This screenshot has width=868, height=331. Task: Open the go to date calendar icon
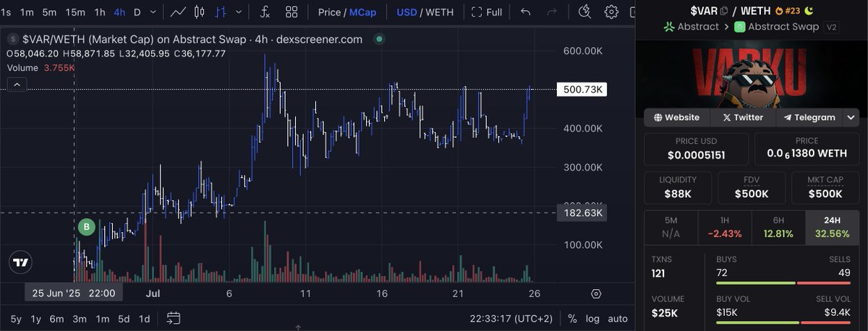tap(173, 318)
